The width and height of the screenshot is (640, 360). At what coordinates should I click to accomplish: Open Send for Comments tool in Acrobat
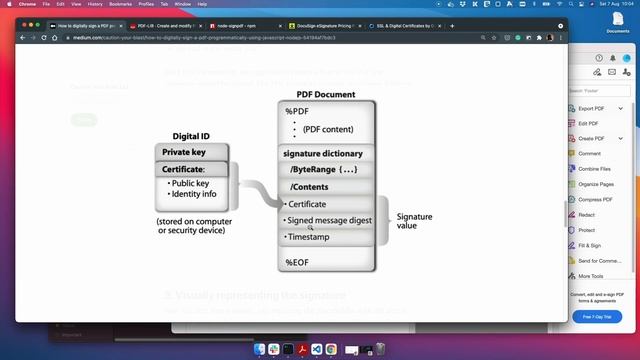(599, 261)
